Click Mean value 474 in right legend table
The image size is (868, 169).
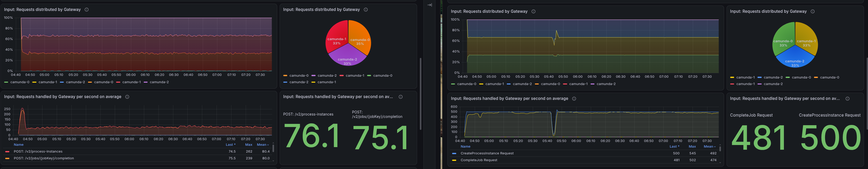tap(713, 160)
